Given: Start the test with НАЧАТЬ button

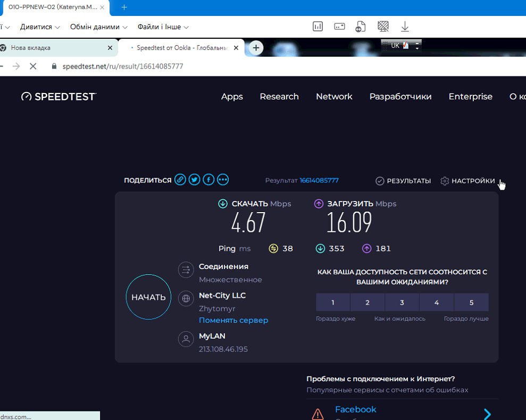Looking at the screenshot, I should click(x=148, y=297).
